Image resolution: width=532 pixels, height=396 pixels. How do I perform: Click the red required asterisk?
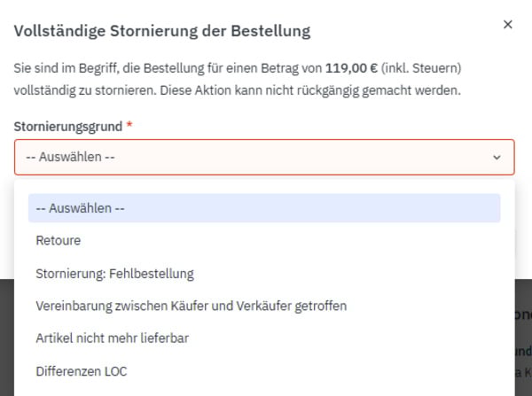(129, 124)
